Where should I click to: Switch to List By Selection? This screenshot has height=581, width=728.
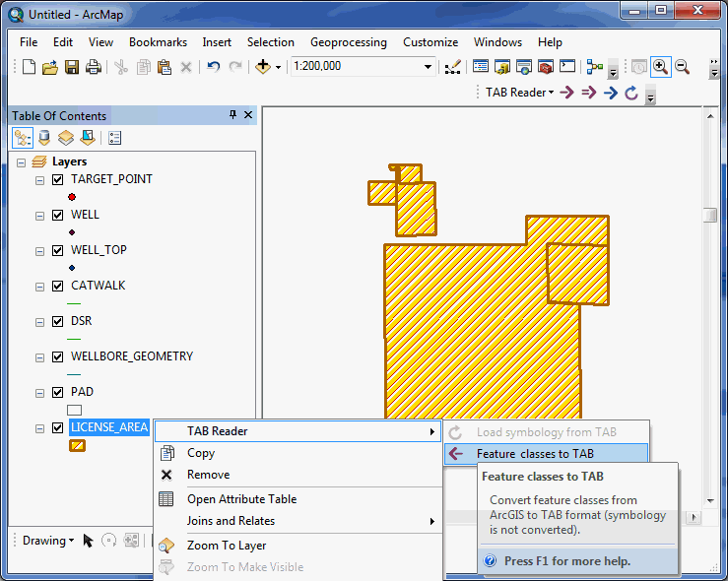pyautogui.click(x=88, y=138)
